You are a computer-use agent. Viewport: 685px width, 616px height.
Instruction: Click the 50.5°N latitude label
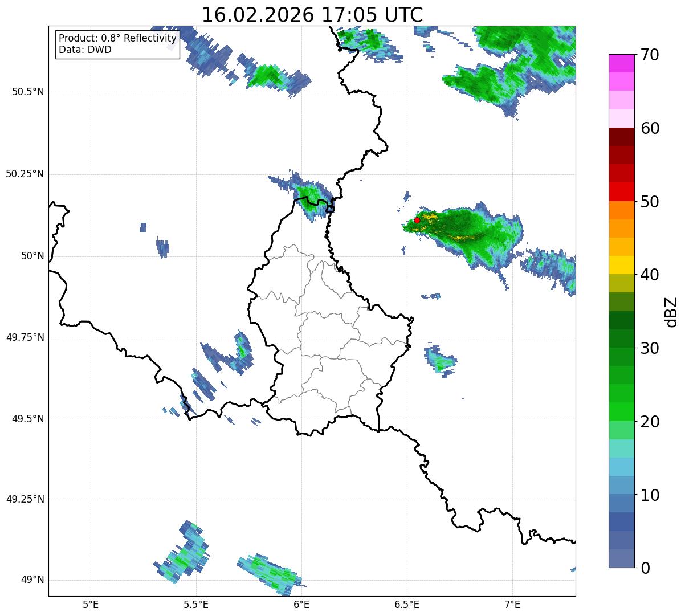27,92
